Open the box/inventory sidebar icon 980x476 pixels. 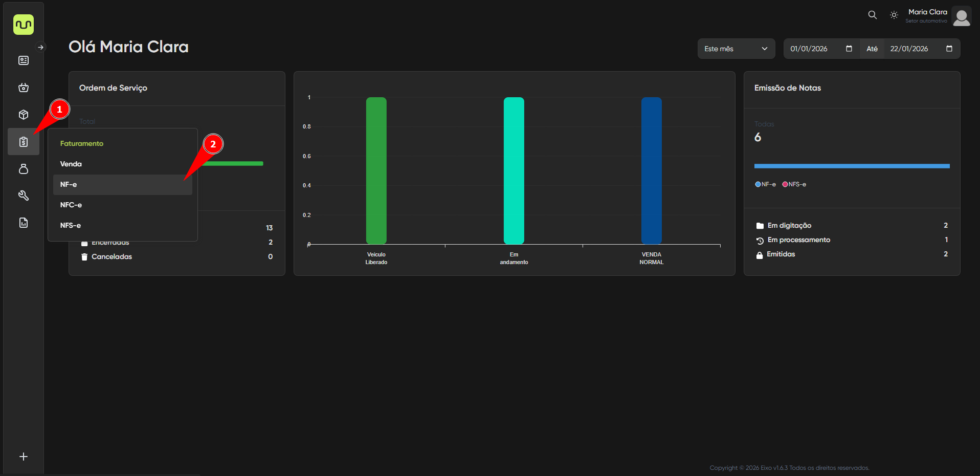tap(24, 115)
